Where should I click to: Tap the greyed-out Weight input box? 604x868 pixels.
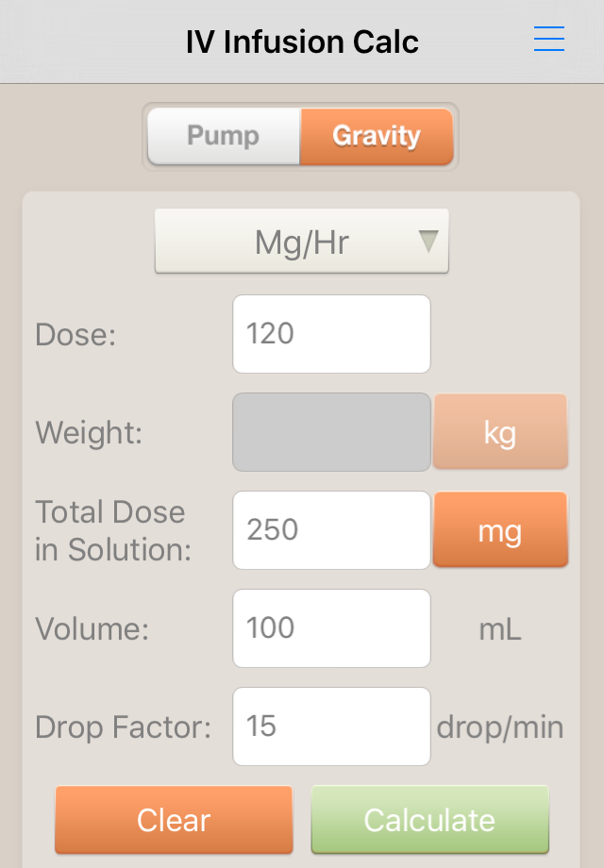[331, 432]
